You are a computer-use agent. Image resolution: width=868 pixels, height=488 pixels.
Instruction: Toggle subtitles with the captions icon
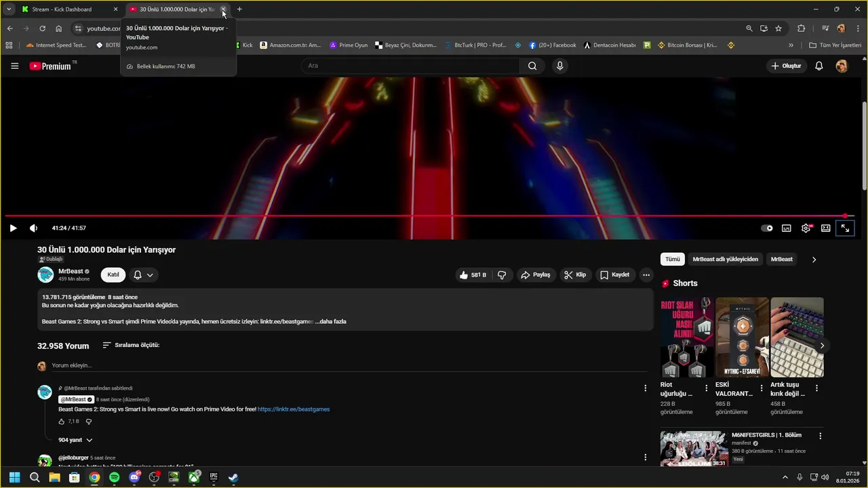tap(787, 228)
